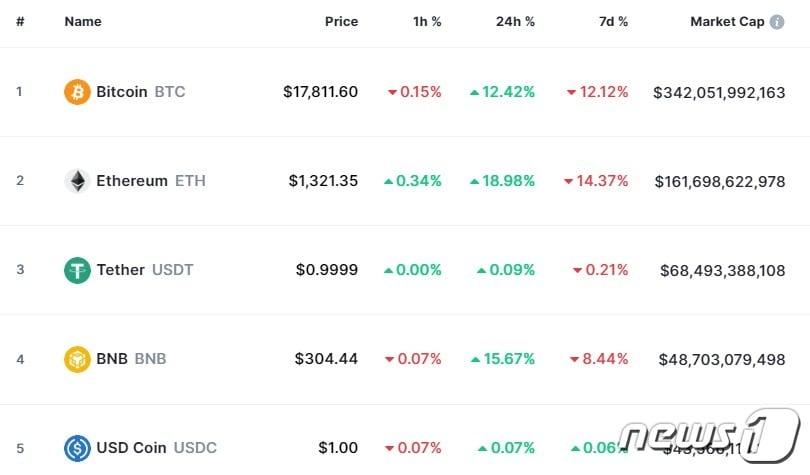
Task: Click the yellow BNB logo icon
Action: tap(77, 359)
